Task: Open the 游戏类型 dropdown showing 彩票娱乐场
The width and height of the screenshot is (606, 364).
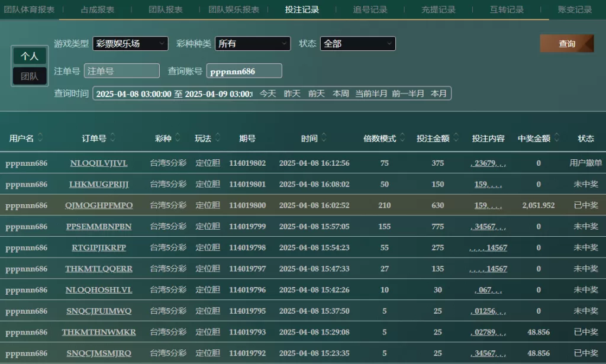Action: tap(130, 44)
